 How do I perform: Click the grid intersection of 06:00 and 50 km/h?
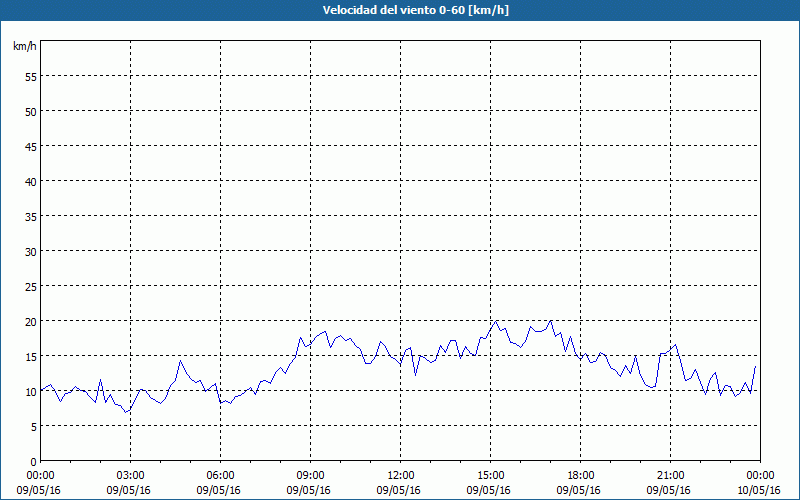click(x=221, y=111)
